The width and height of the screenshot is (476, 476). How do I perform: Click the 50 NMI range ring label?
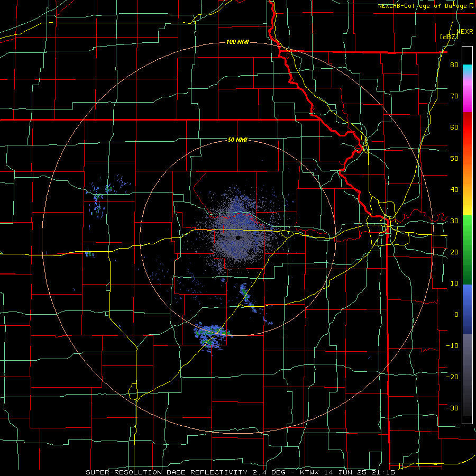[237, 140]
